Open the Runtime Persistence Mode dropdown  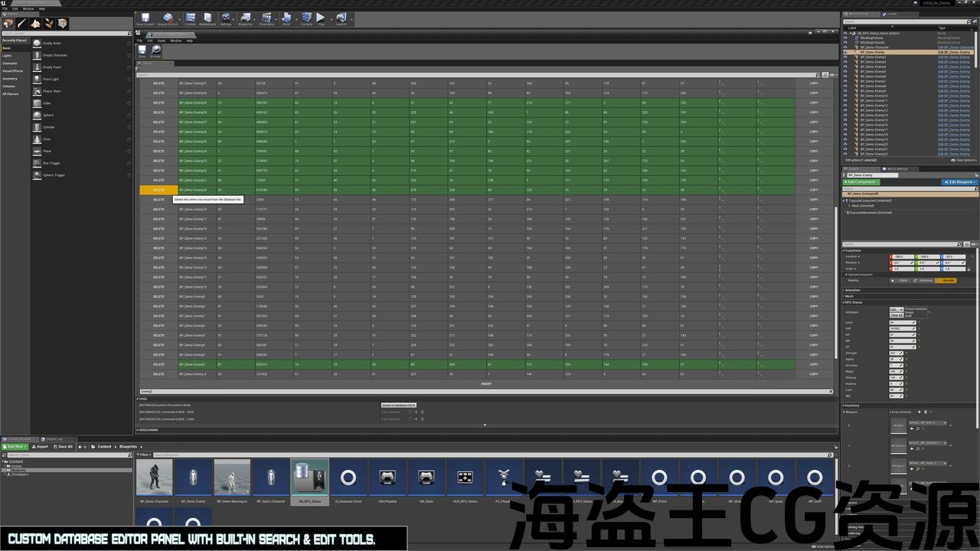[399, 405]
